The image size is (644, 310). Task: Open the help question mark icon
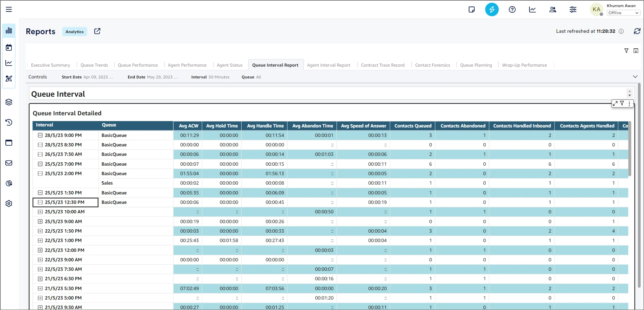click(512, 9)
